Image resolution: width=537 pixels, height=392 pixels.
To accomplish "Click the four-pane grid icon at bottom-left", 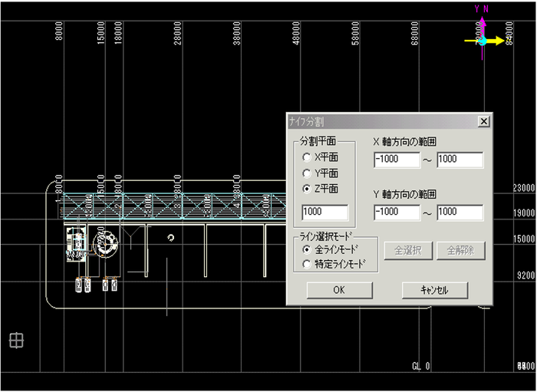I will coord(16,341).
